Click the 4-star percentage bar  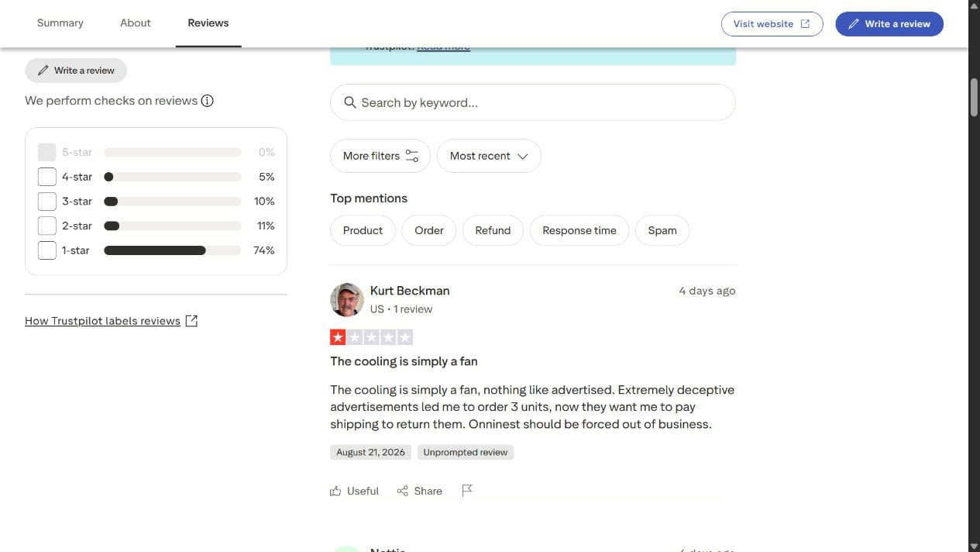pos(173,177)
